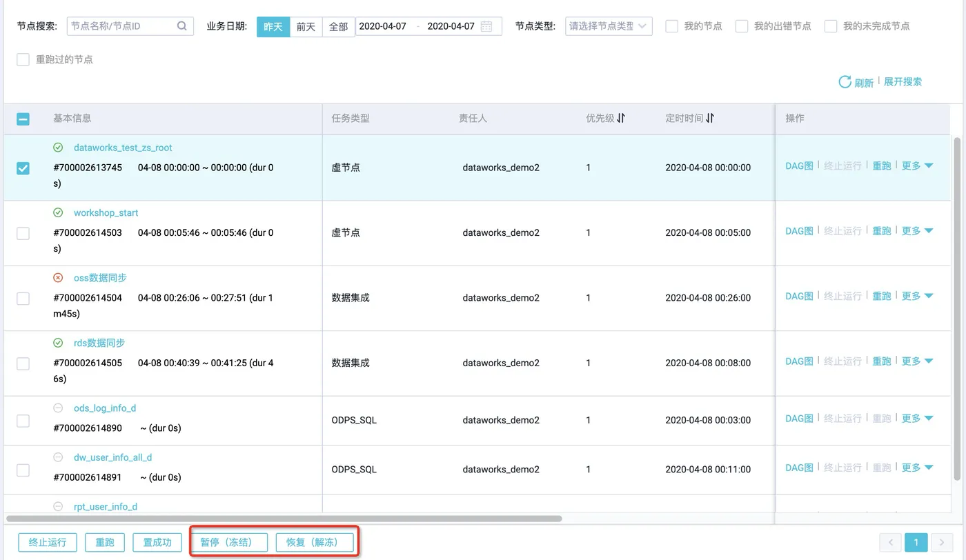
Task: Click success status icon of dataworks_test_zs_root
Action: [x=58, y=148]
